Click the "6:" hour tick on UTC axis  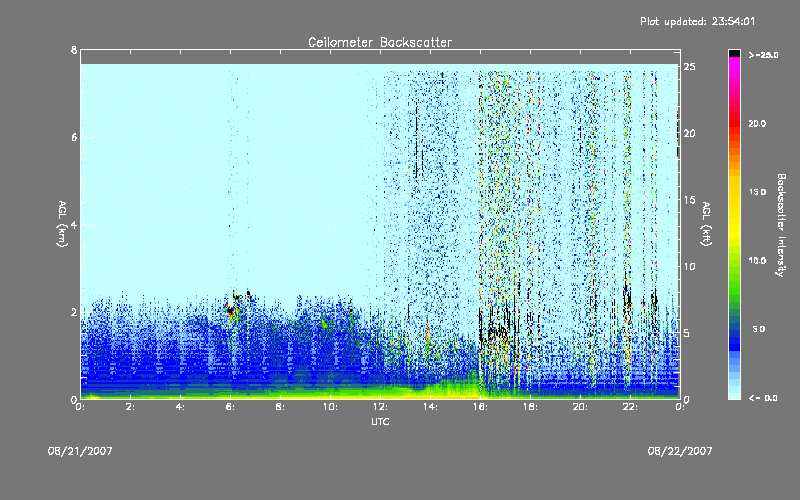(x=231, y=407)
